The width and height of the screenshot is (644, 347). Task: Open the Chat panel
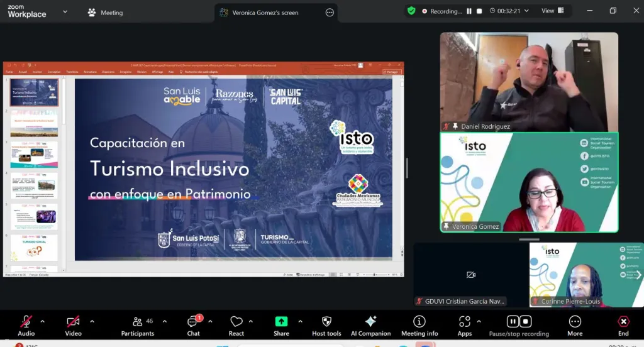[193, 326]
